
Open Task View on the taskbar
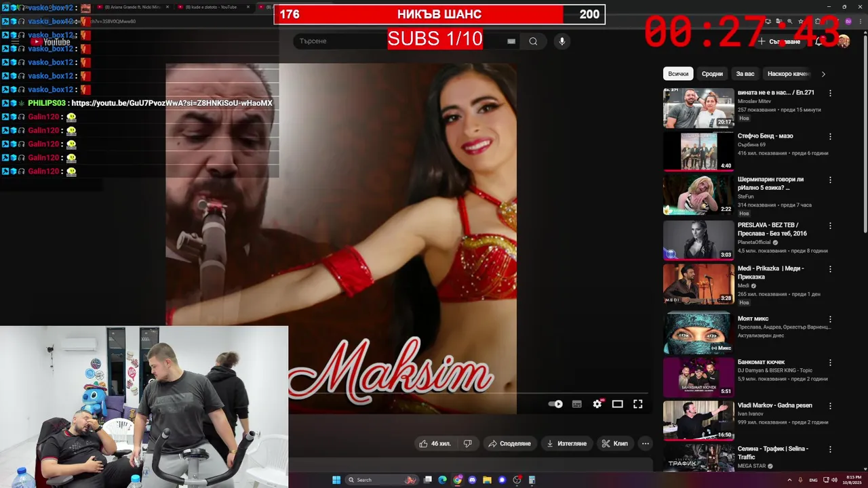(x=428, y=480)
